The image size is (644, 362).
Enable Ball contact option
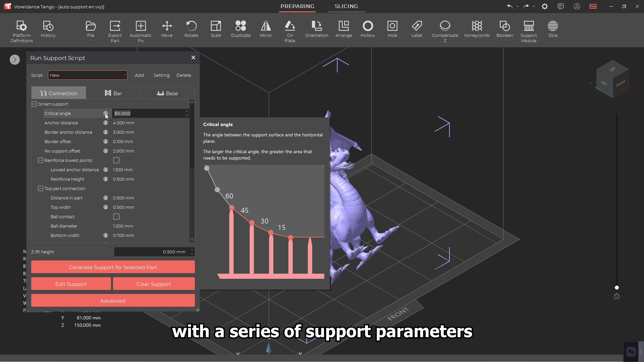point(116,217)
